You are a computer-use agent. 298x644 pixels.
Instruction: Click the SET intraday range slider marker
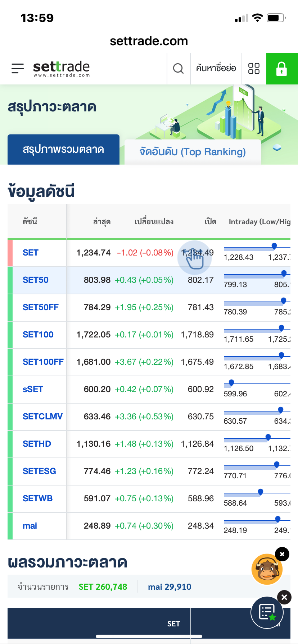274,246
